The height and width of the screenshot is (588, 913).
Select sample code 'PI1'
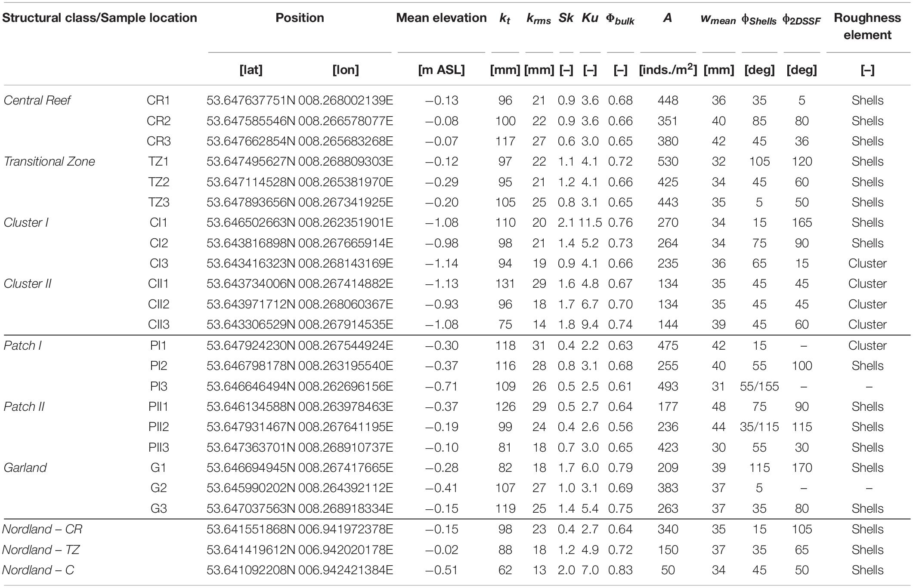click(158, 346)
